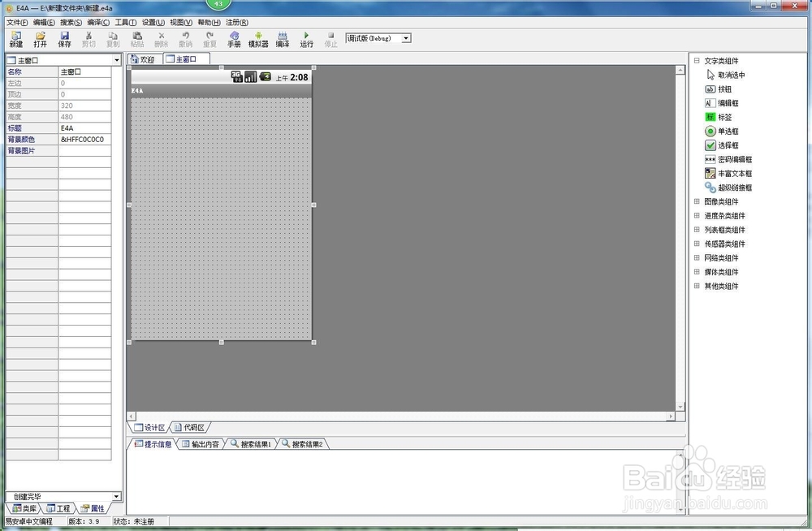Click the 运行 (Run) toolbar icon
812x531 pixels.
[307, 39]
